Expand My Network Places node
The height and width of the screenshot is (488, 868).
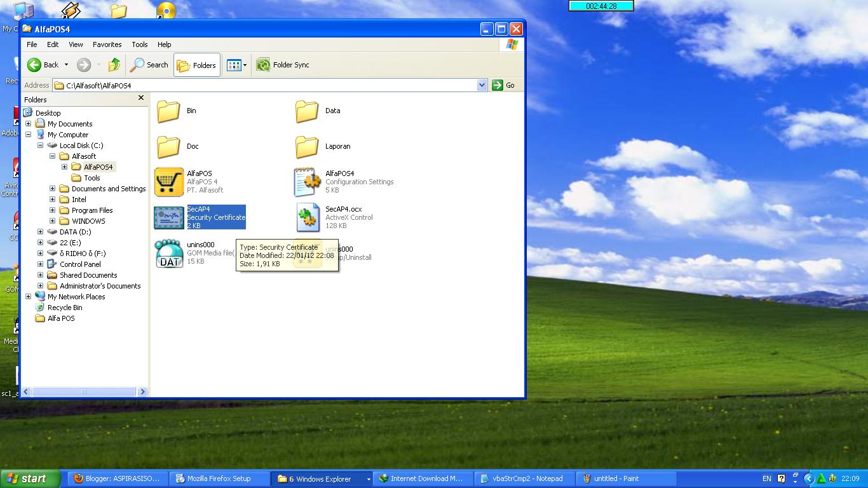point(28,297)
